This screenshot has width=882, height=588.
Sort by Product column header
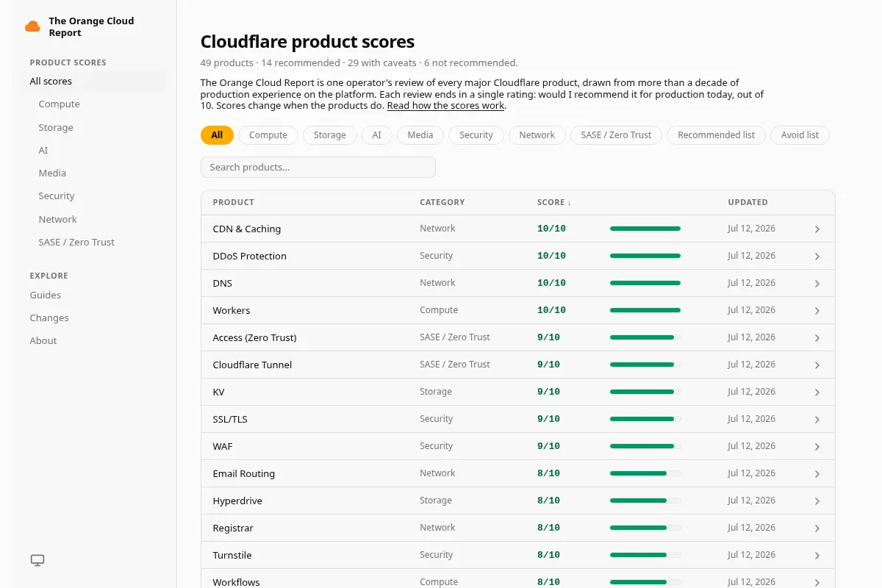click(234, 202)
